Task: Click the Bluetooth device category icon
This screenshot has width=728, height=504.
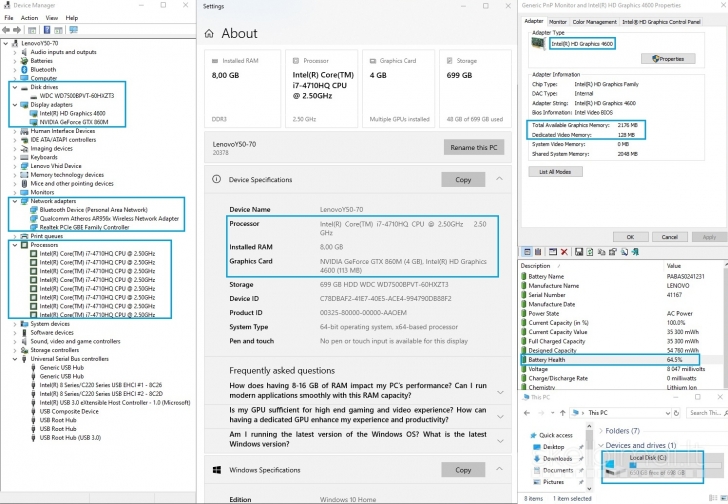Action: click(25, 69)
